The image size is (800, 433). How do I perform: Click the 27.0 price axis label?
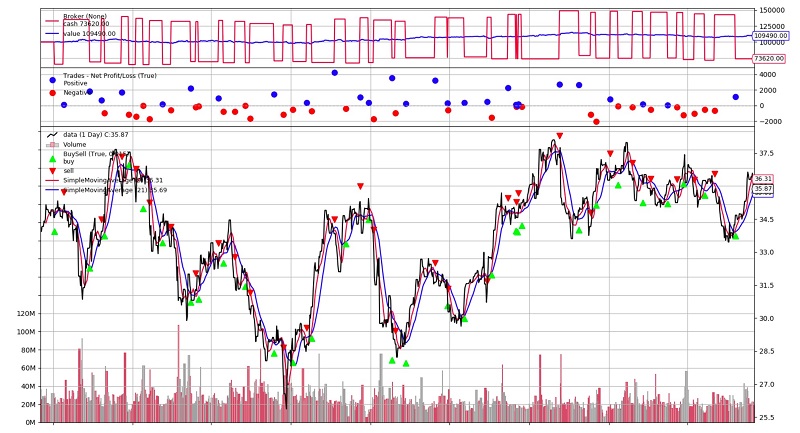pyautogui.click(x=766, y=385)
